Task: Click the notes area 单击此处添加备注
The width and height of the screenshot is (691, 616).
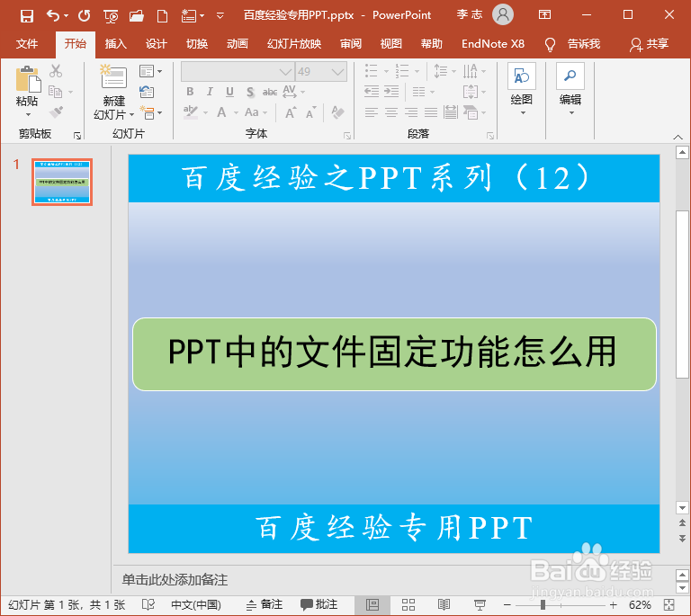Action: click(175, 580)
